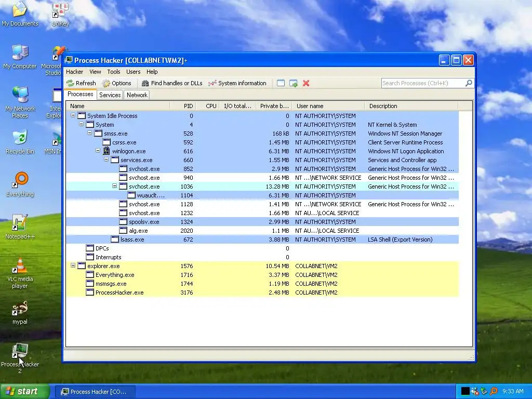Select the Interrupts row
Image resolution: width=532 pixels, height=399 pixels.
262,257
